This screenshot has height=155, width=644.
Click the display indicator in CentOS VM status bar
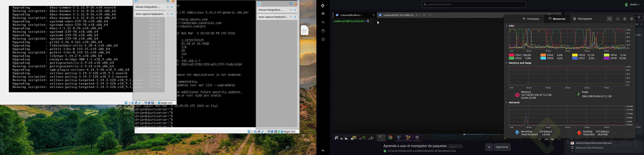pyautogui.click(x=146, y=103)
